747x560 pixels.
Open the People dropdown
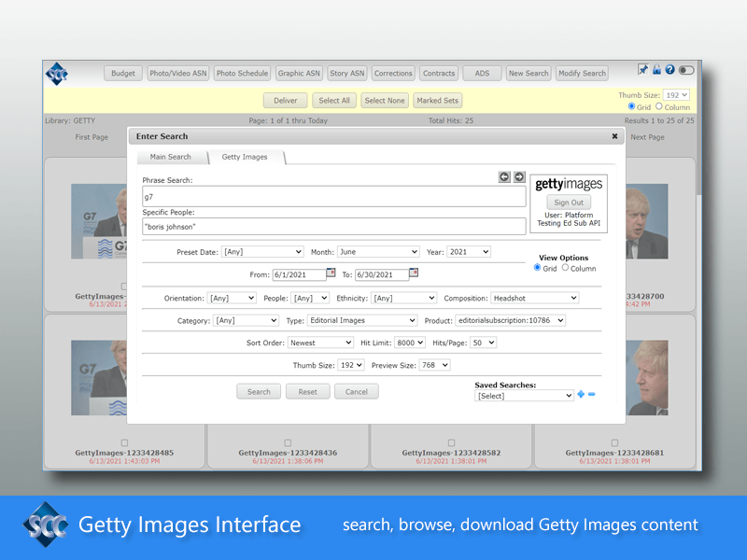310,298
